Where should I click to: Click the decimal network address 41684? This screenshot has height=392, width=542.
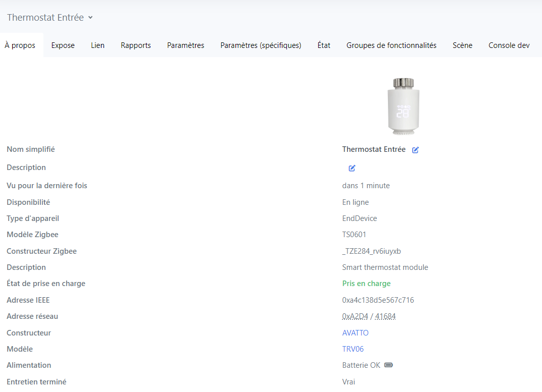click(385, 316)
